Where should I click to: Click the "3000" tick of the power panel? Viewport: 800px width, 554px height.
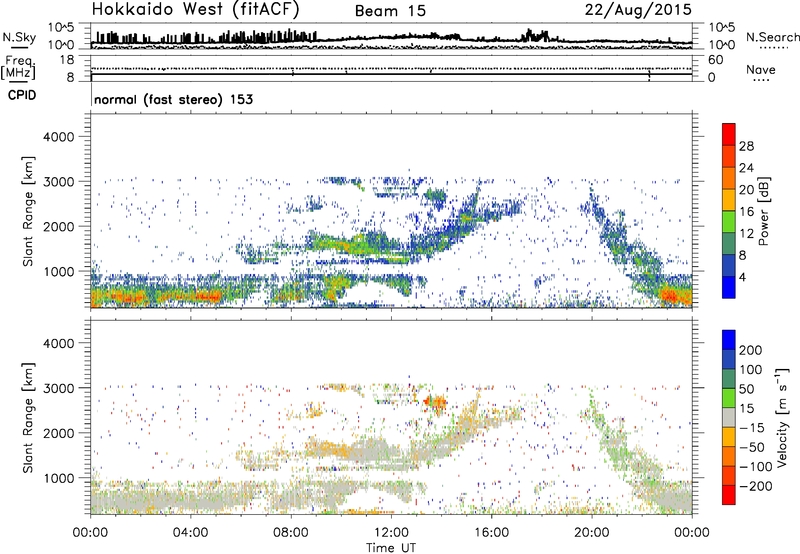(59, 182)
